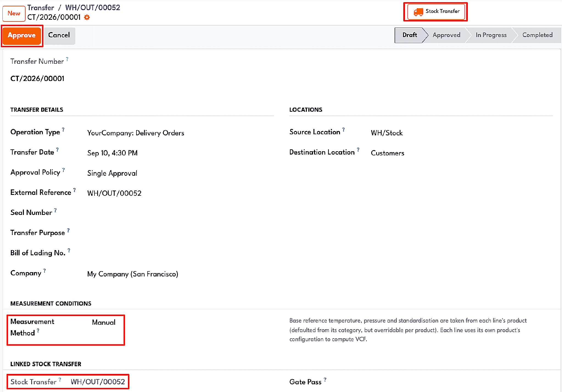
Task: Show help tooltip for Measurement Method
Action: [x=38, y=331]
